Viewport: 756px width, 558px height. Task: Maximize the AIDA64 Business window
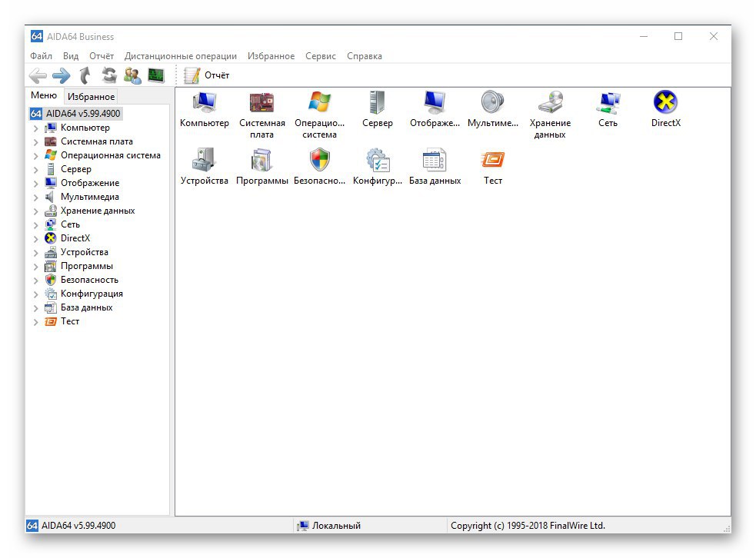(x=678, y=37)
